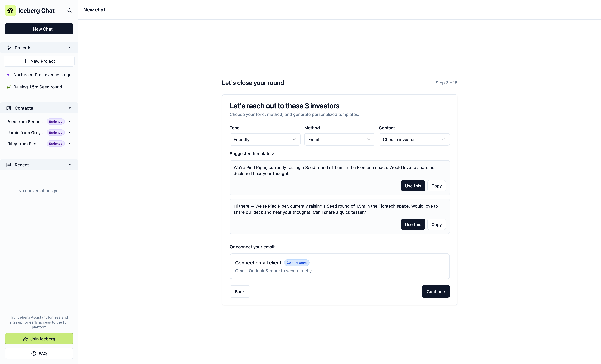Collapse the Recent section

pyautogui.click(x=69, y=164)
